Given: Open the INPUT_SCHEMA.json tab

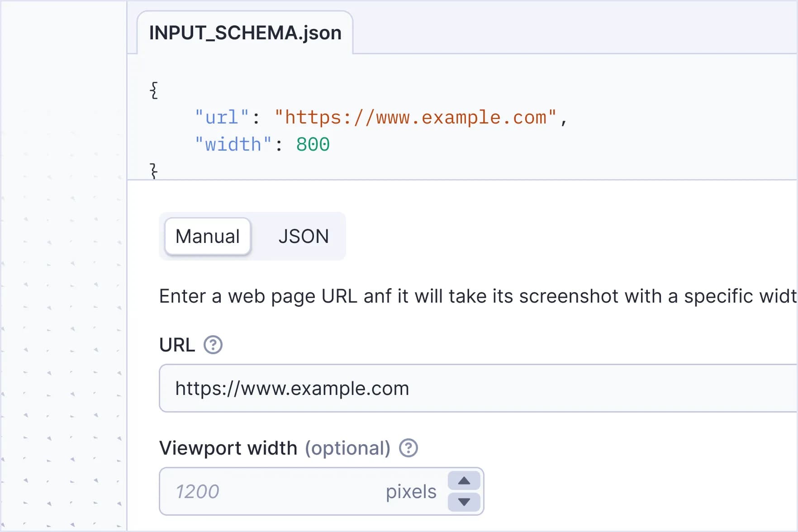Looking at the screenshot, I should 245,33.
